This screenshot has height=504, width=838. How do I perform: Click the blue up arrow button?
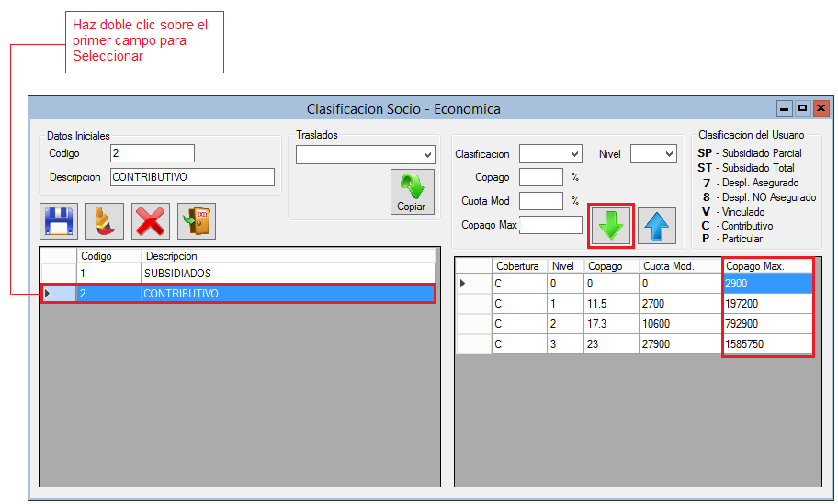657,226
